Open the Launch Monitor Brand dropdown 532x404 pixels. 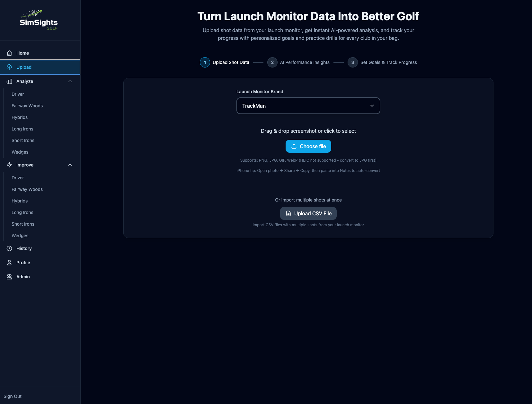click(308, 105)
